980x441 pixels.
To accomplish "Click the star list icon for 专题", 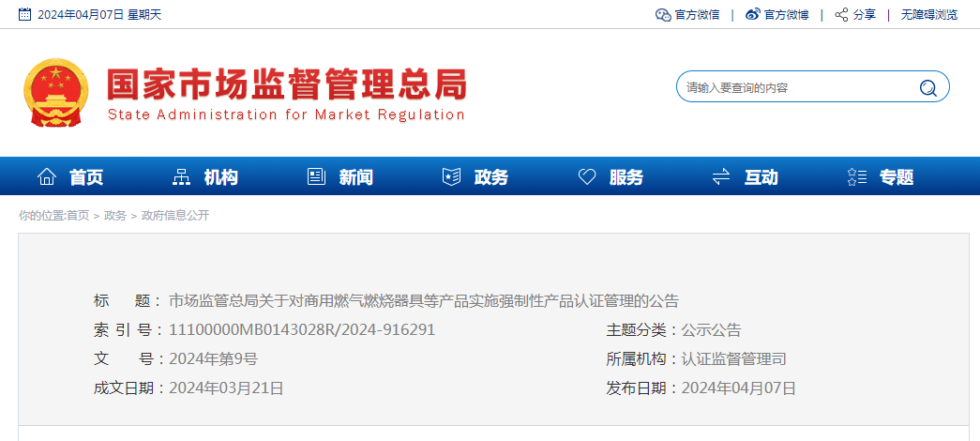I will point(857,177).
